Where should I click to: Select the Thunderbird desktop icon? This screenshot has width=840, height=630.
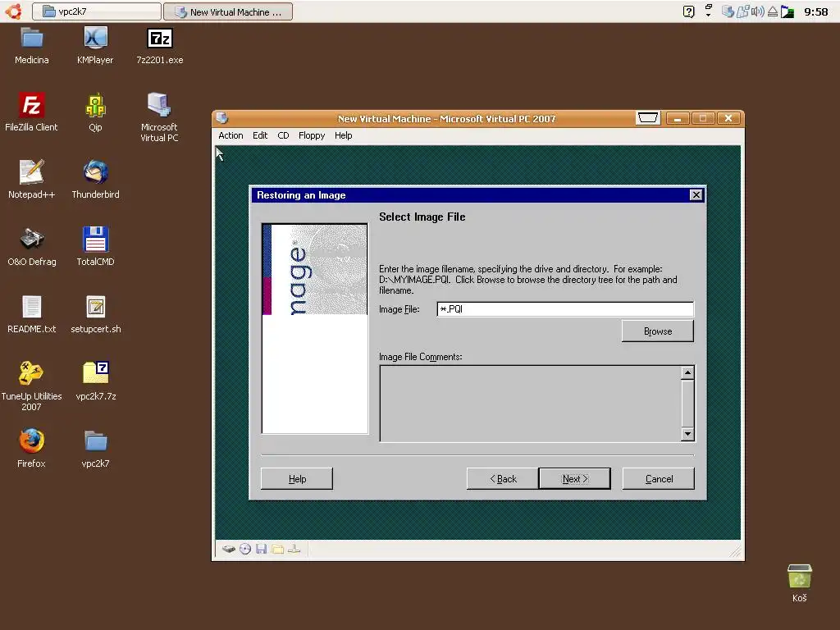[95, 180]
